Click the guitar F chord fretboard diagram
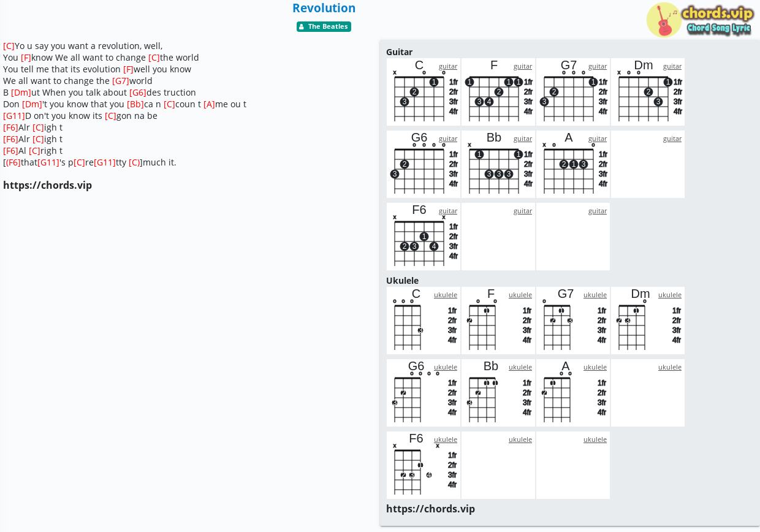The height and width of the screenshot is (532, 760). [x=498, y=92]
